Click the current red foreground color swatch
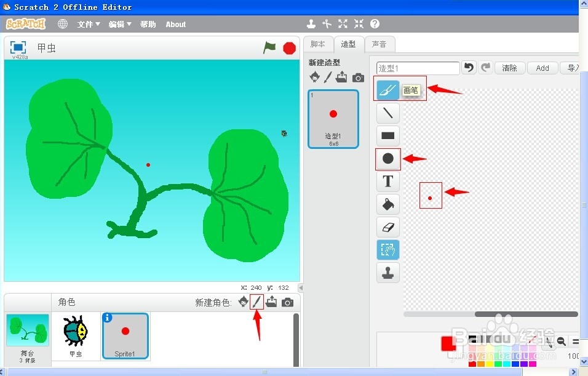 click(x=448, y=343)
